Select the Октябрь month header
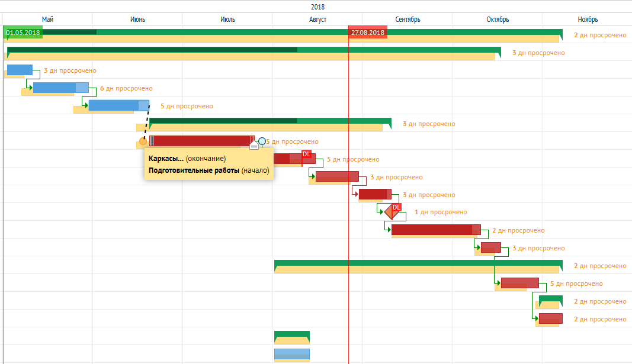The height and width of the screenshot is (364, 632). tap(498, 20)
